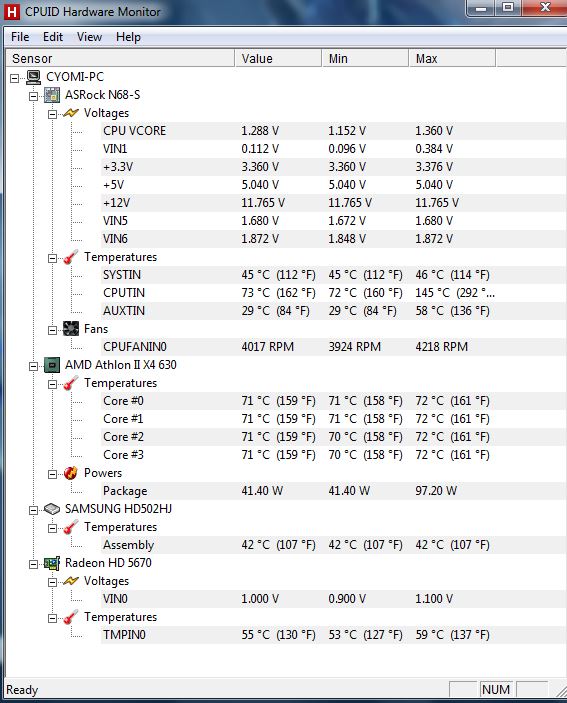Collapse the Athlon Temperatures group
567x703 pixels.
[52, 384]
